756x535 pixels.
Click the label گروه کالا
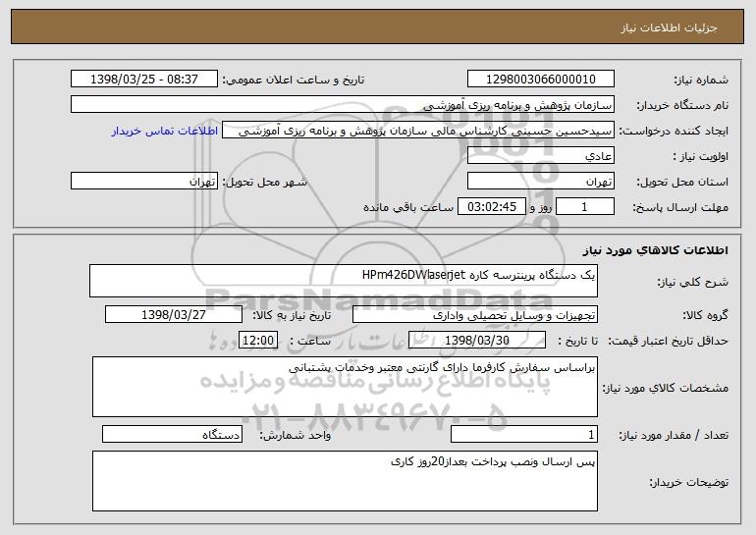pyautogui.click(x=705, y=316)
